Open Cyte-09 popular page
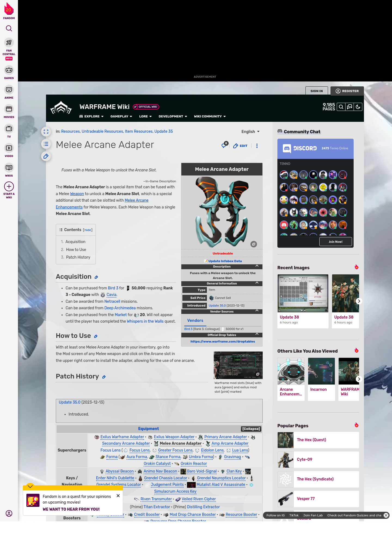The height and width of the screenshot is (545, 392). point(318,459)
